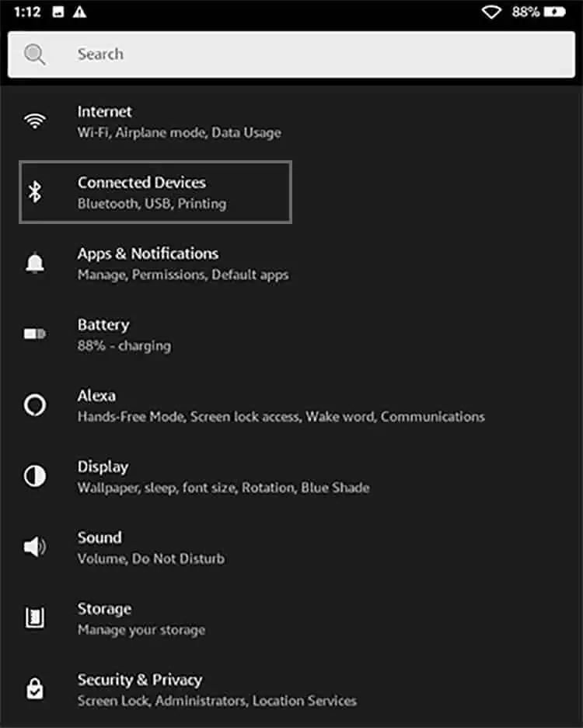Tap the half-circle Display icon
The image size is (583, 728).
pos(35,476)
